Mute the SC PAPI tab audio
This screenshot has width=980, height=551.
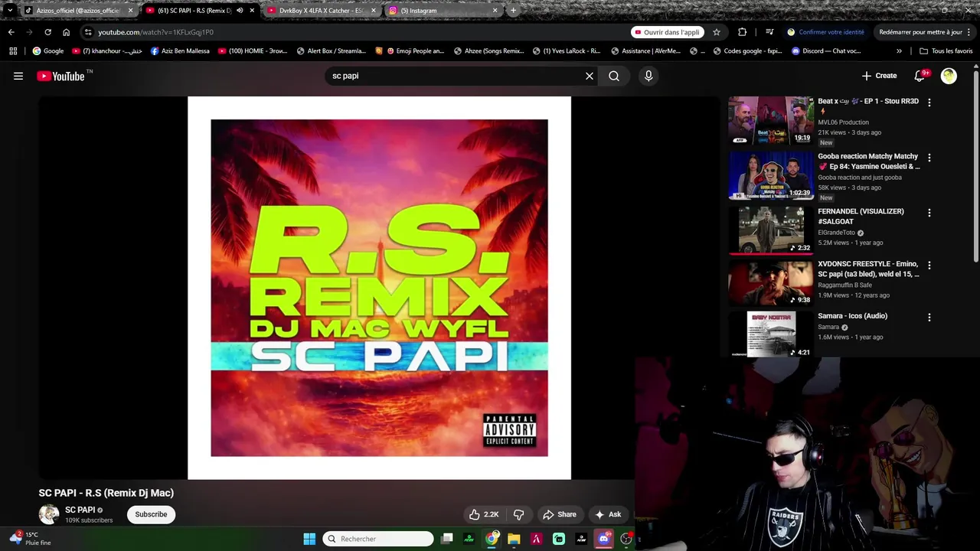(x=240, y=11)
